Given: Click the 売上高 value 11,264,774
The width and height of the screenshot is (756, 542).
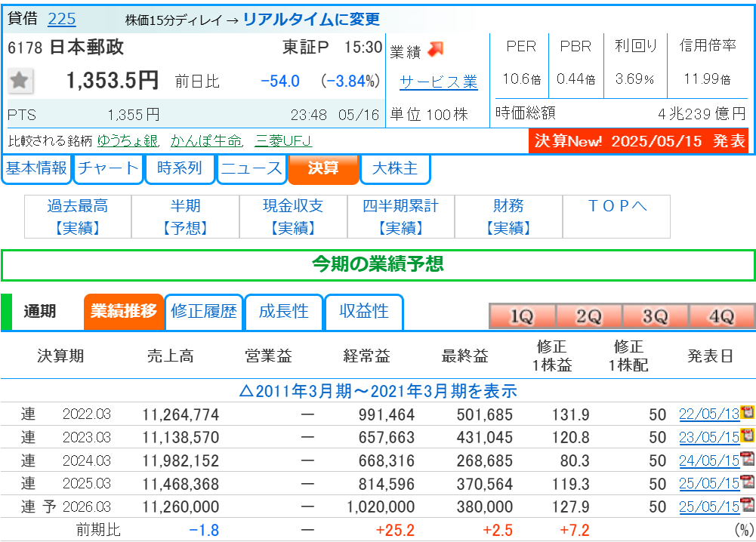Looking at the screenshot, I should (181, 414).
